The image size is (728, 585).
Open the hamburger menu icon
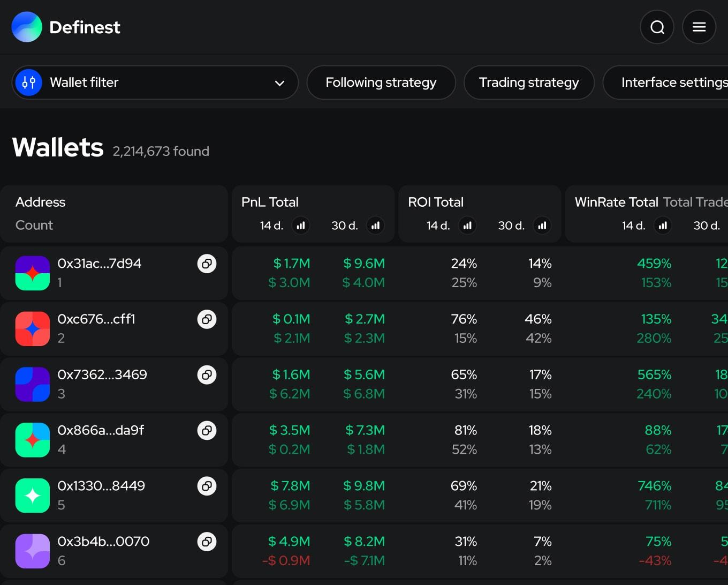click(x=699, y=27)
